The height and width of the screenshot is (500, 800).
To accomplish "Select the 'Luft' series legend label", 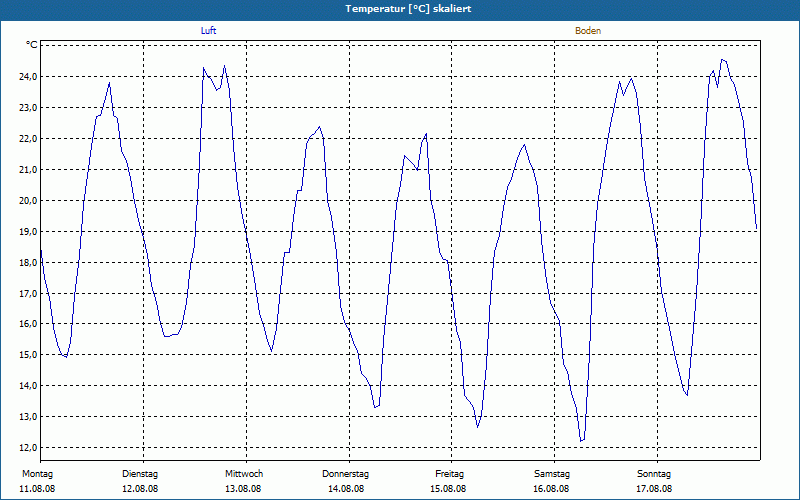I will (208, 31).
